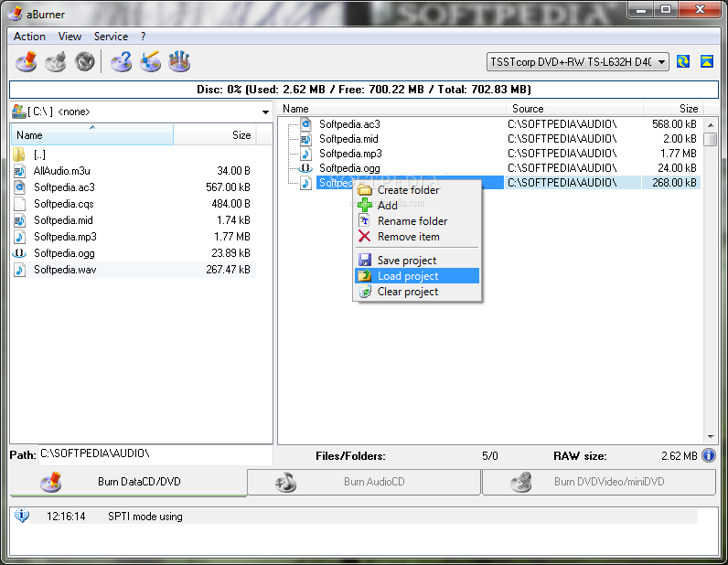Click the project list scroll up arrow
The image size is (728, 565).
711,125
